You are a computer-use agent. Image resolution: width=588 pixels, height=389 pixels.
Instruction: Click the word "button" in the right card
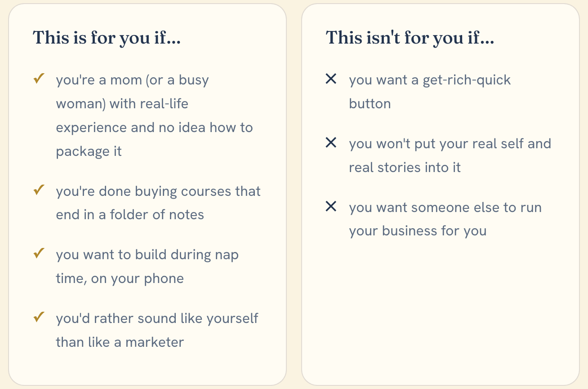[x=370, y=104]
